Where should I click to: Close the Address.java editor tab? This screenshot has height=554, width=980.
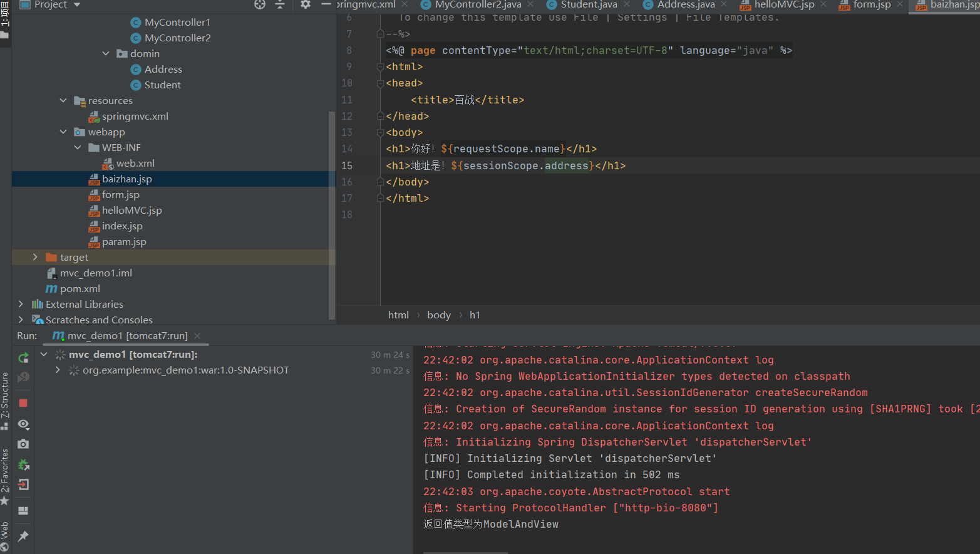click(x=724, y=4)
